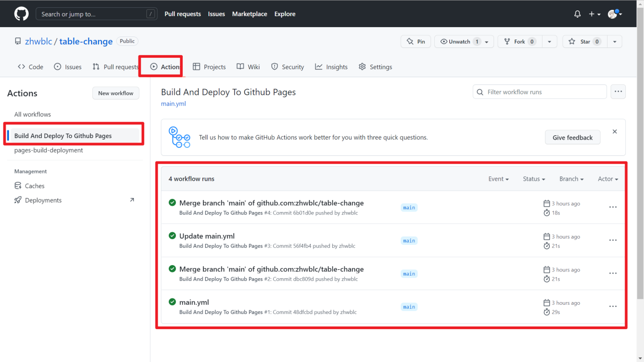Expand the Actor filter dropdown

608,179
